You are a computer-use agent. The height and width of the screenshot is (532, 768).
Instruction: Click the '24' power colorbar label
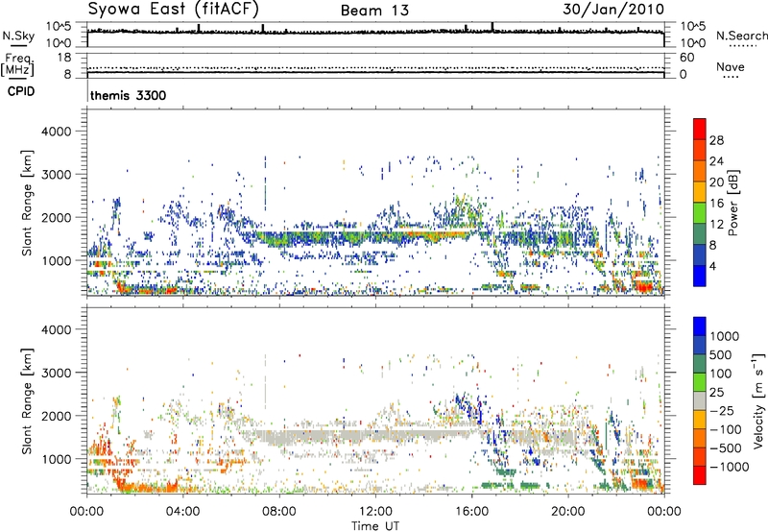pyautogui.click(x=716, y=161)
